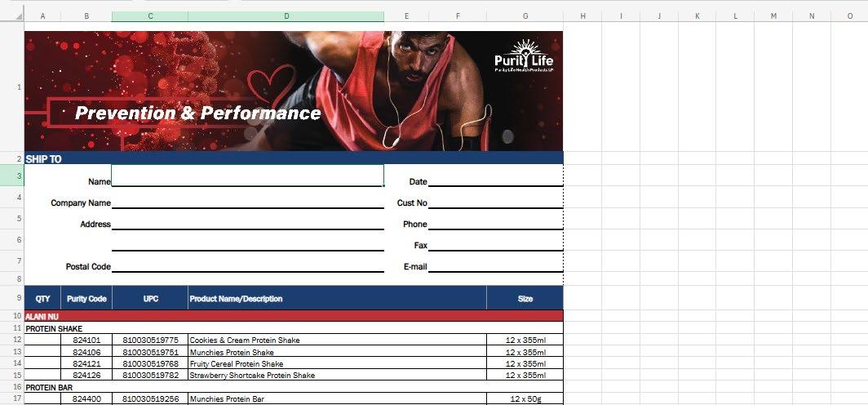Click the Name label

pos(99,182)
